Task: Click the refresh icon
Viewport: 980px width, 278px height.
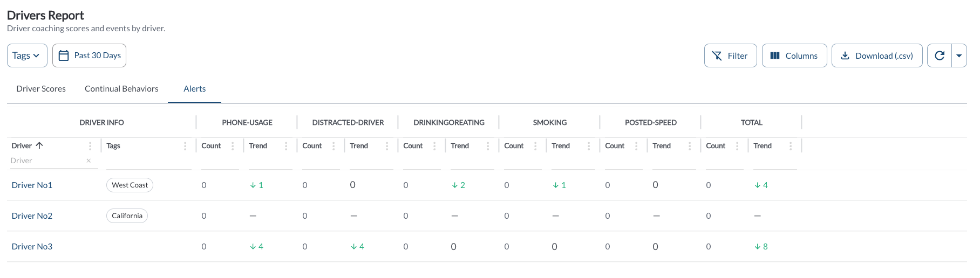Action: [x=940, y=55]
